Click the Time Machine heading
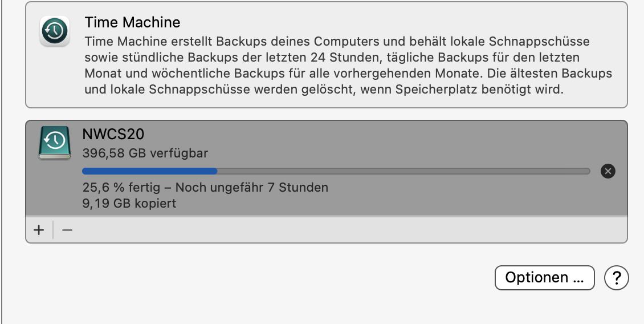The height and width of the screenshot is (324, 644). (x=132, y=22)
